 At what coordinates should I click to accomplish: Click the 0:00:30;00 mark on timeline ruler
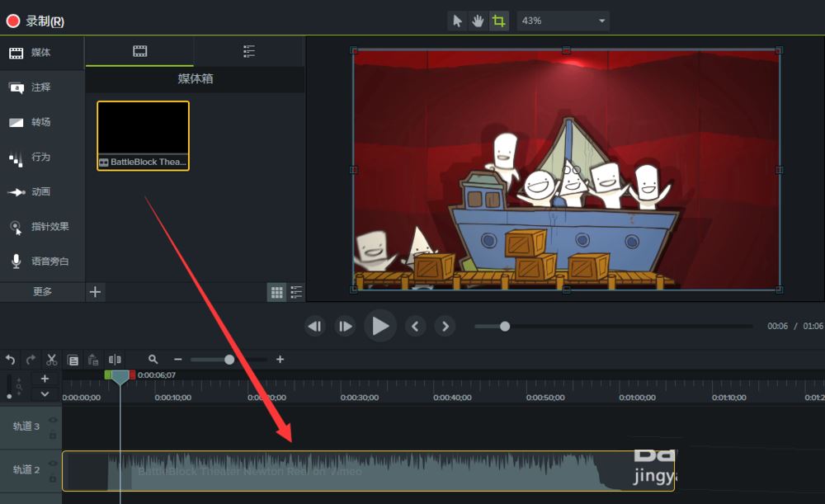360,398
